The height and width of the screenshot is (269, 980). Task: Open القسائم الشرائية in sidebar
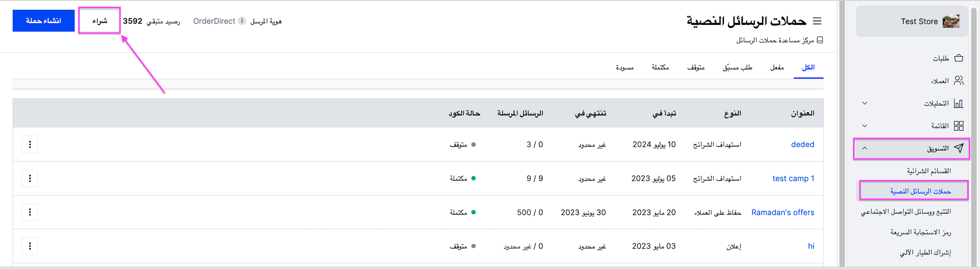pos(929,171)
